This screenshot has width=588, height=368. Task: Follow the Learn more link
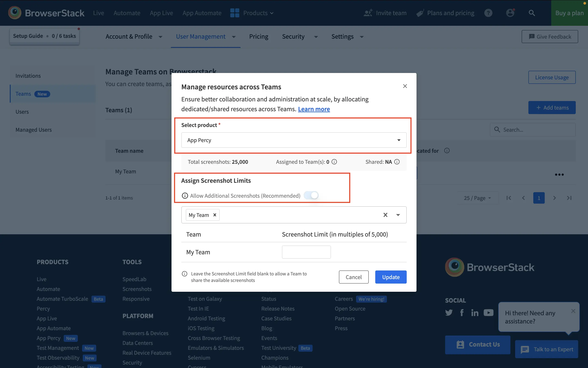point(314,109)
